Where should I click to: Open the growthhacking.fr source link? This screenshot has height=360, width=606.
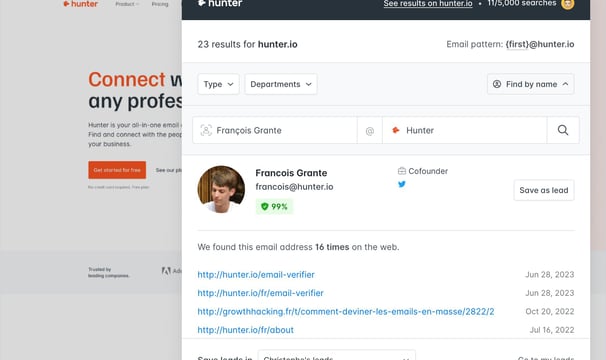[x=346, y=311]
